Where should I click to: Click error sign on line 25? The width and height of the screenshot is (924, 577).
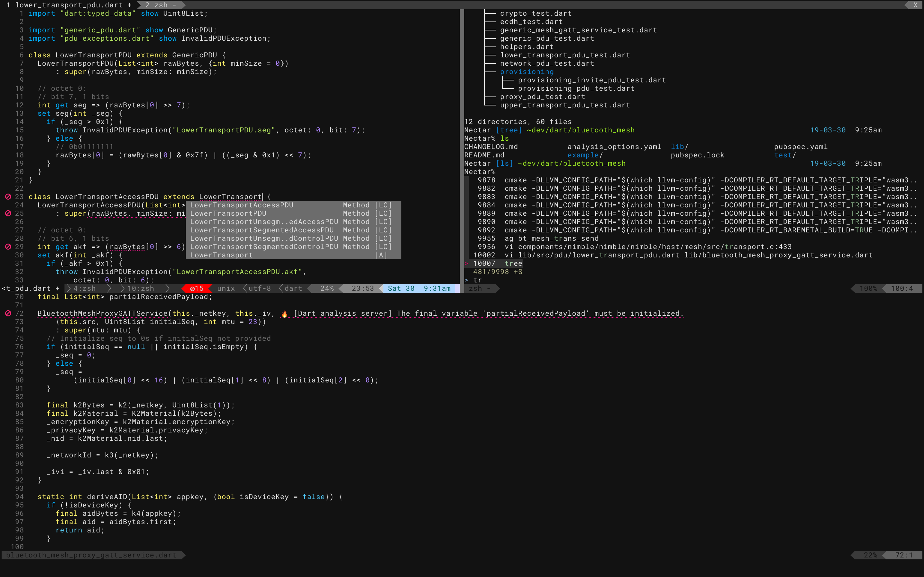click(x=8, y=213)
